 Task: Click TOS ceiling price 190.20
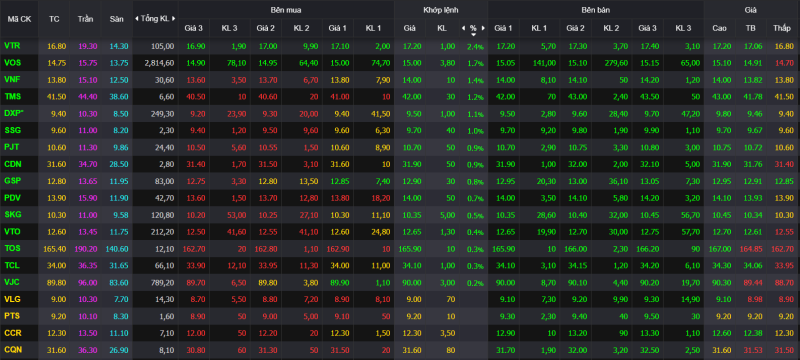tap(85, 248)
